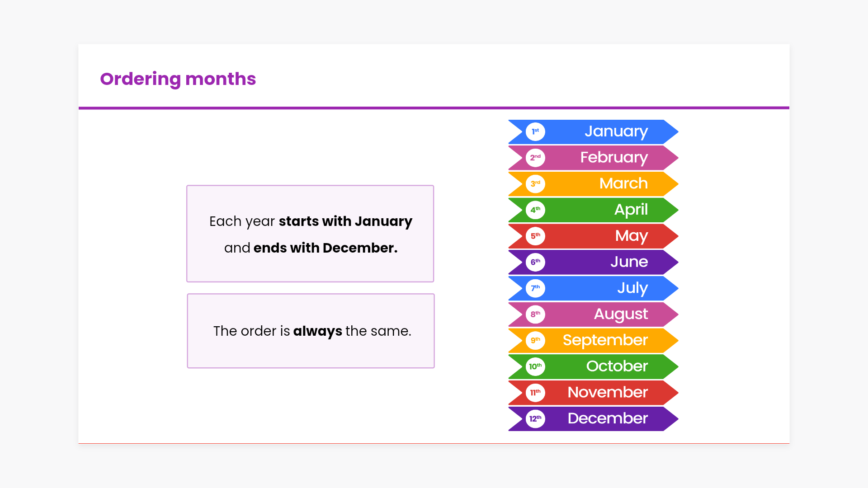Screen dimensions: 868x488
Task: Click the 2nd ordinal badge beside February
Action: coord(535,158)
